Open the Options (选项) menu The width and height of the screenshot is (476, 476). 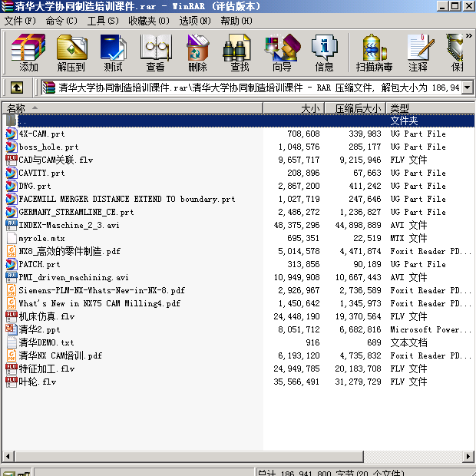tap(195, 21)
